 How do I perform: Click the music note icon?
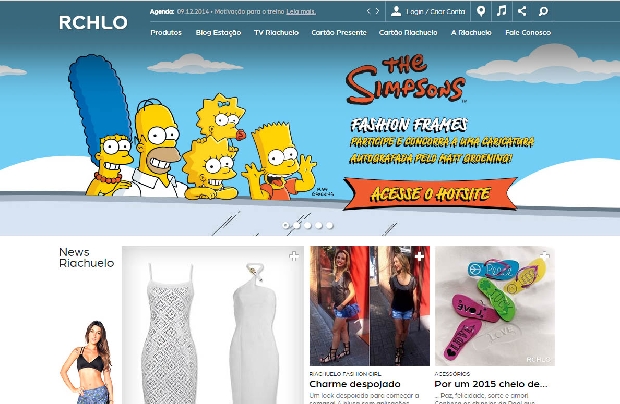point(501,11)
